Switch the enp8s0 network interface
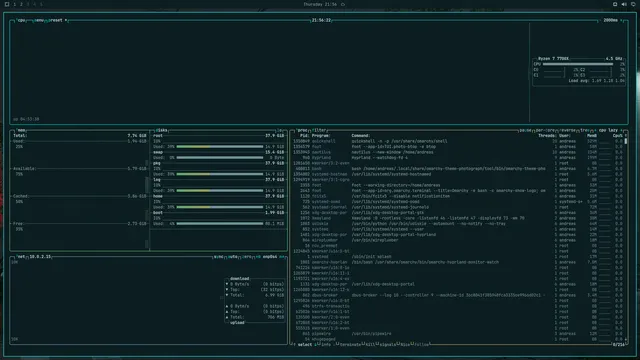 click(270, 257)
